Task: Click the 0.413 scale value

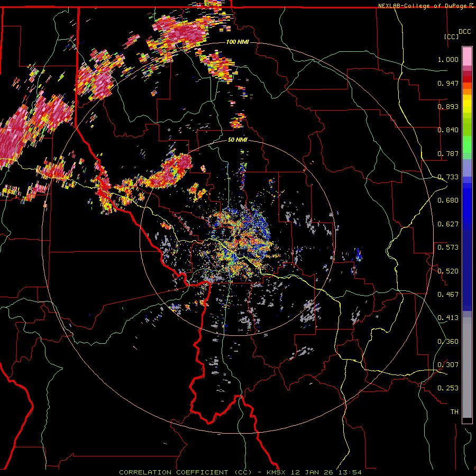Action: (x=448, y=318)
